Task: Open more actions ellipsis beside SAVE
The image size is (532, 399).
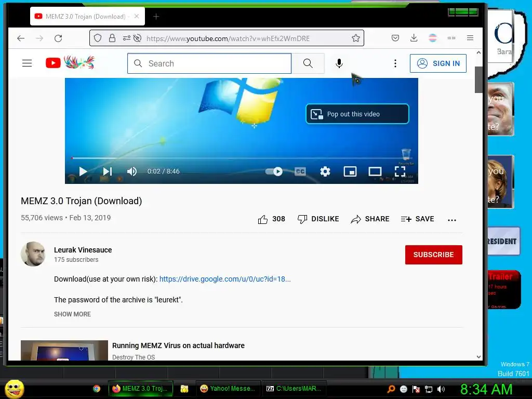Action: [452, 220]
